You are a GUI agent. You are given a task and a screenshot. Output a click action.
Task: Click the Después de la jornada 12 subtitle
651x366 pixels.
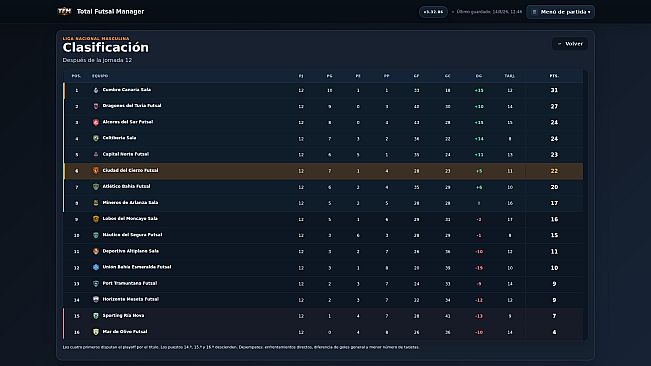coord(97,60)
